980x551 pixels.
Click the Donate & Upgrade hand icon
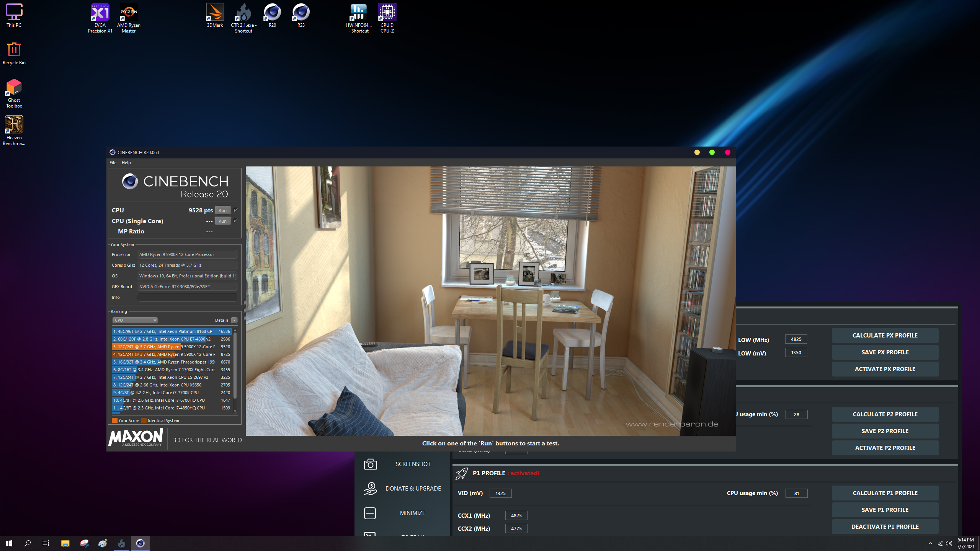click(x=370, y=489)
